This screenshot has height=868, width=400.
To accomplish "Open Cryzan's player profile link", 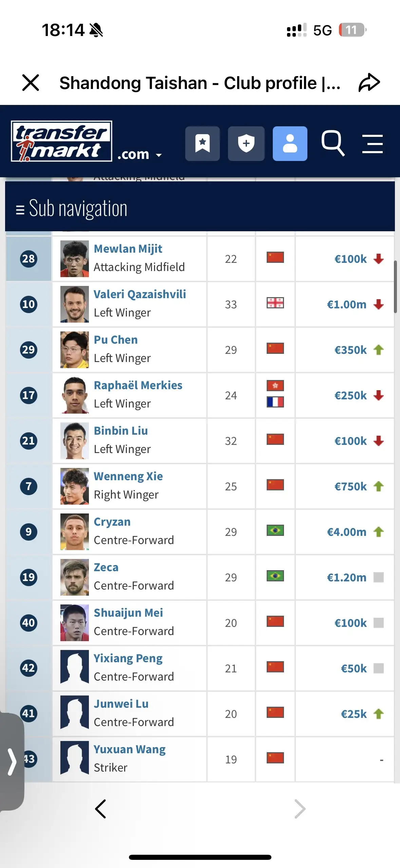I will [112, 522].
